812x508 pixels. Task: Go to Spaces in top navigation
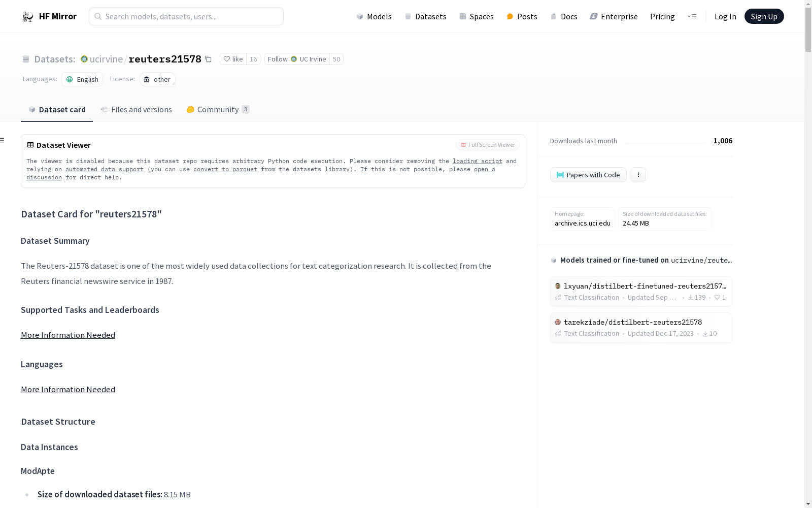(477, 16)
